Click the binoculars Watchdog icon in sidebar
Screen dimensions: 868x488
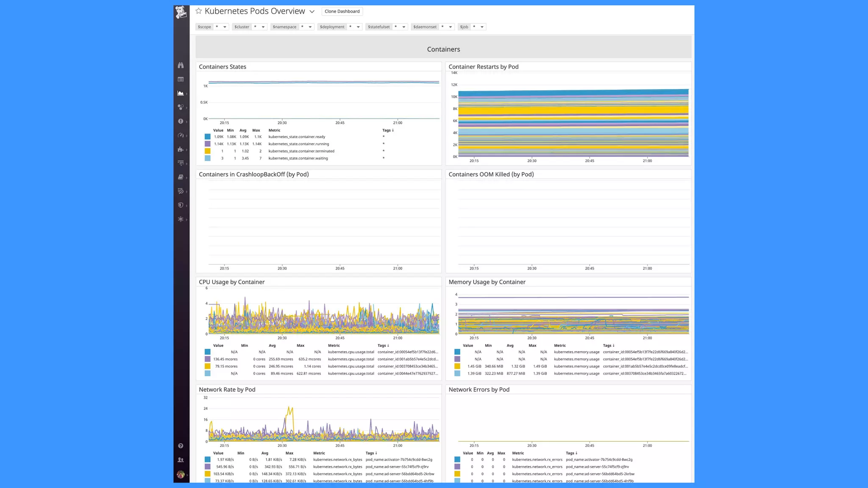(x=181, y=65)
